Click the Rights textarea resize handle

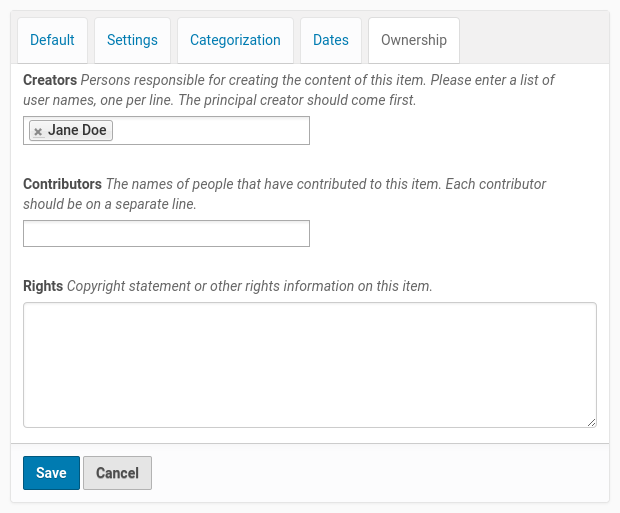591,423
